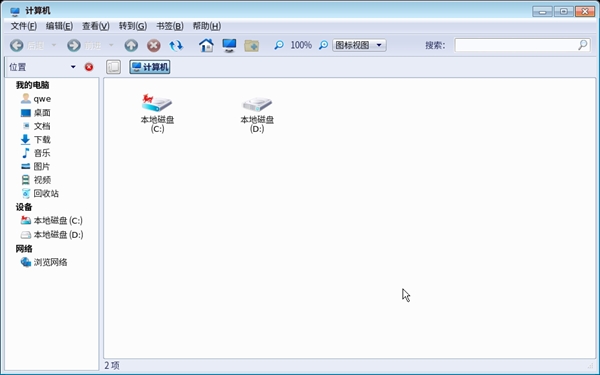Select 本地磁盘 (D:) under 设备 sidebar
The width and height of the screenshot is (600, 375).
click(52, 234)
